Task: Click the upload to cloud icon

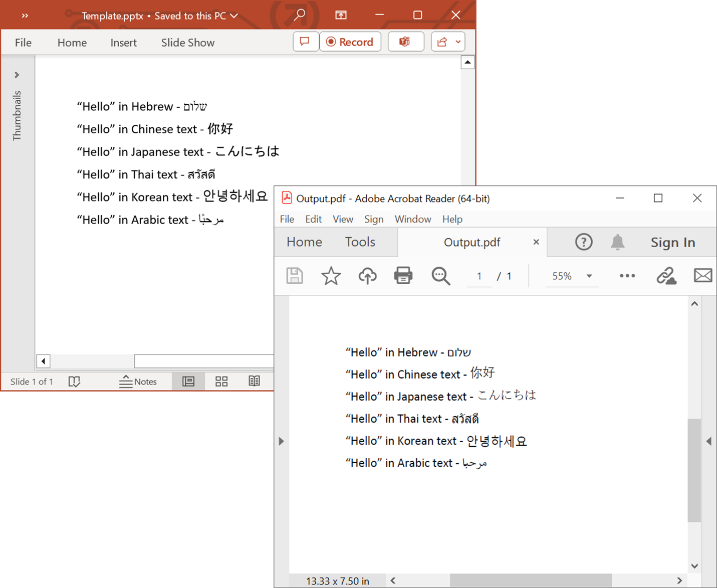Action: coord(367,276)
